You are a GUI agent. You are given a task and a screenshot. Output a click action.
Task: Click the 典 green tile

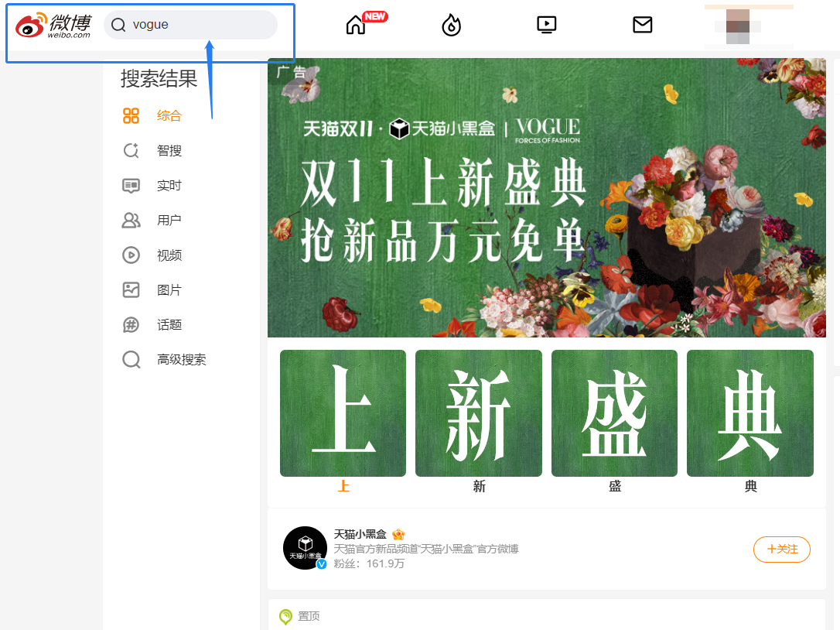[x=750, y=413]
